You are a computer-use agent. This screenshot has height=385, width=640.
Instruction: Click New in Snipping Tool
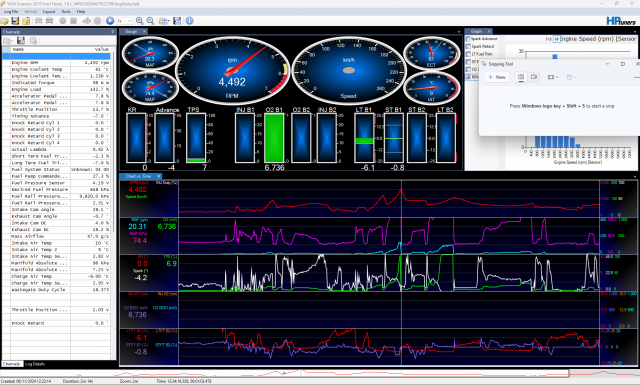click(x=497, y=77)
